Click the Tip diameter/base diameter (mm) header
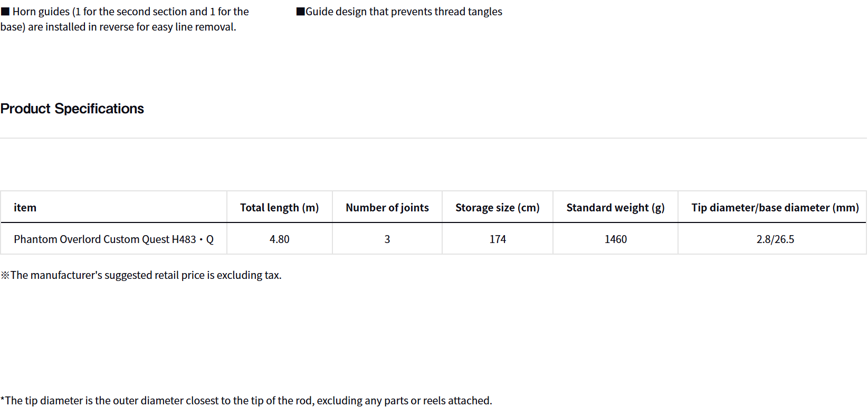This screenshot has width=868, height=417. click(775, 208)
